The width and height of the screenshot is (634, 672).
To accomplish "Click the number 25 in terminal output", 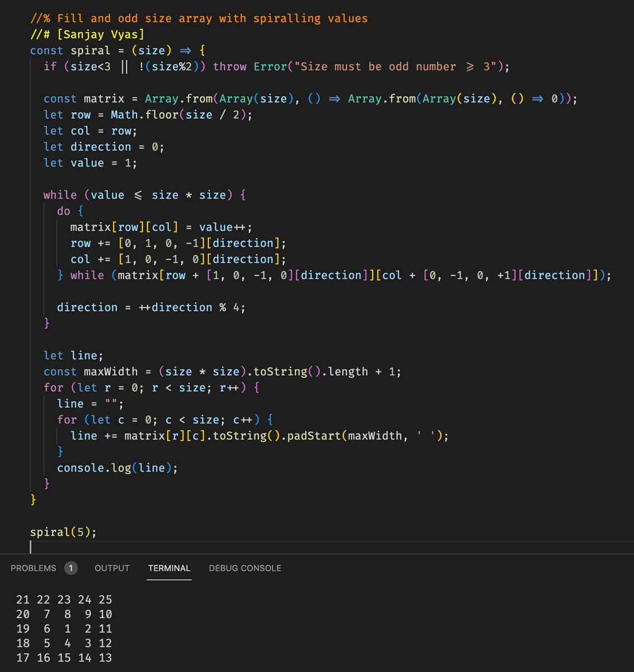I will coord(105,599).
